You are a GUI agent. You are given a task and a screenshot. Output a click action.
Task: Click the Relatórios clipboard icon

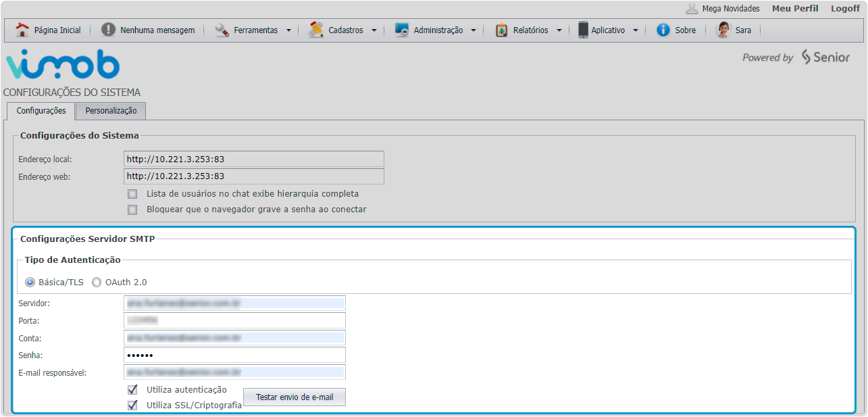click(501, 30)
